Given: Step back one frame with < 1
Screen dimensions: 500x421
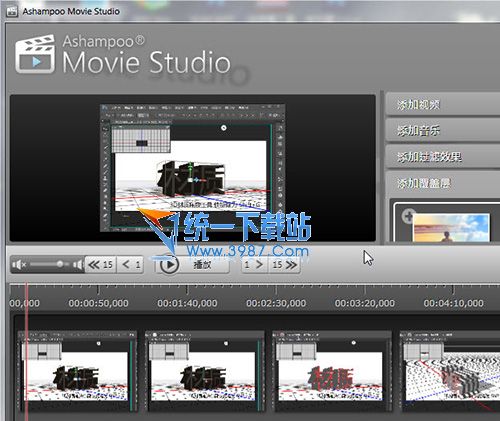Looking at the screenshot, I should (x=130, y=265).
